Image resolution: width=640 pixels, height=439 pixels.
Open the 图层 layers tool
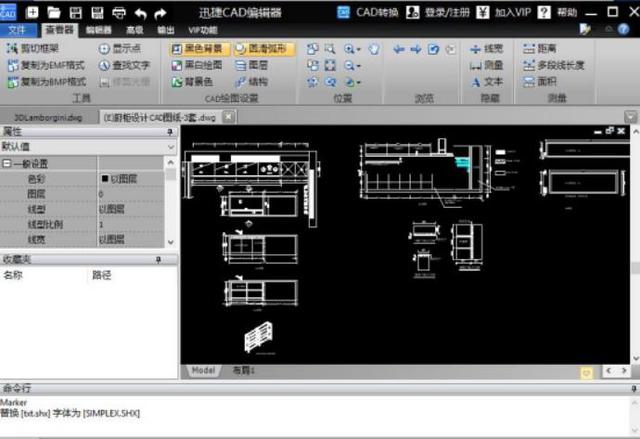245,65
